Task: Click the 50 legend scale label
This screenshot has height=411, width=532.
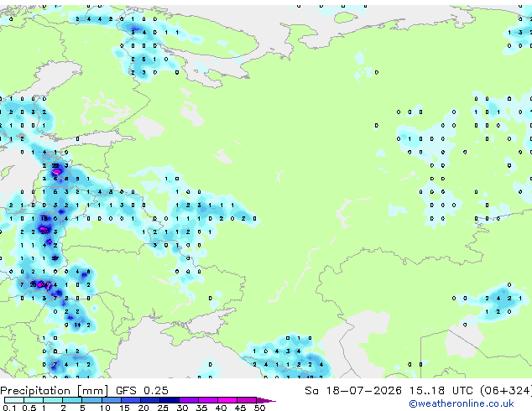Action: coord(259,408)
